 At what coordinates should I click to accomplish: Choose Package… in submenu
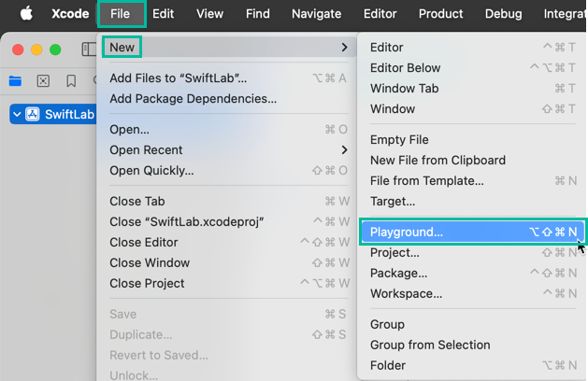(472, 274)
